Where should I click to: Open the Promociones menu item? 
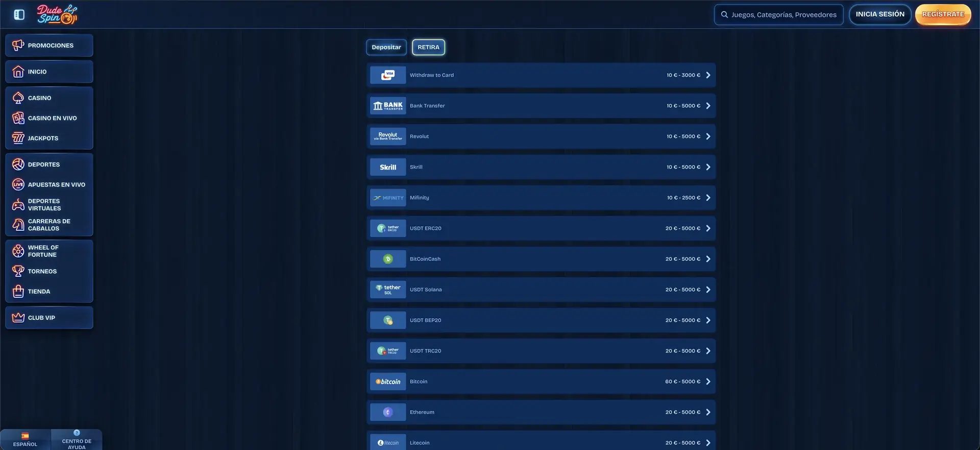(x=49, y=45)
